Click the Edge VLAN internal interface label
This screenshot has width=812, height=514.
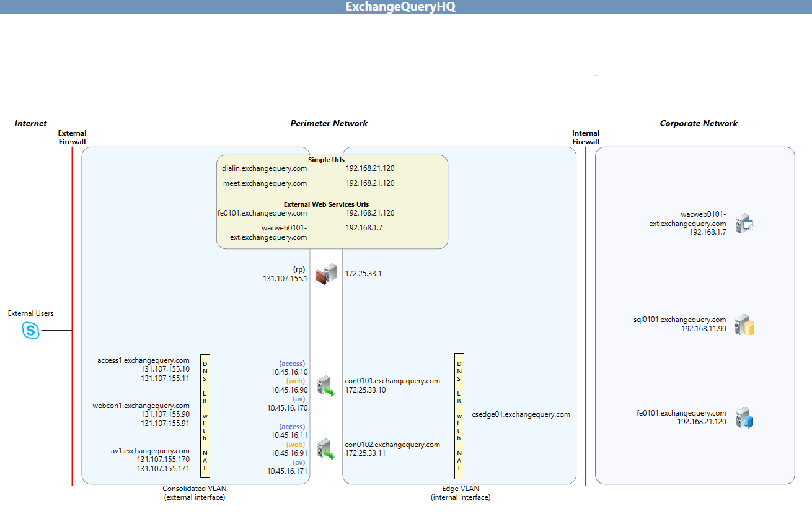coord(461,493)
